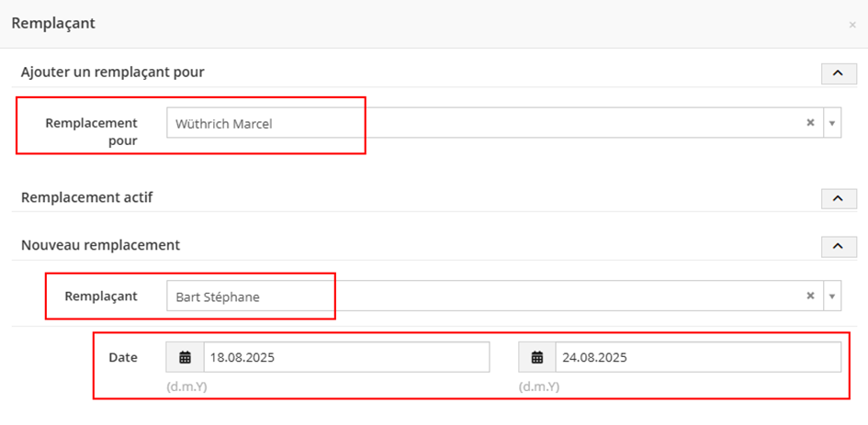Collapse the "Ajouter un remplaçant pour" section chevron

837,73
